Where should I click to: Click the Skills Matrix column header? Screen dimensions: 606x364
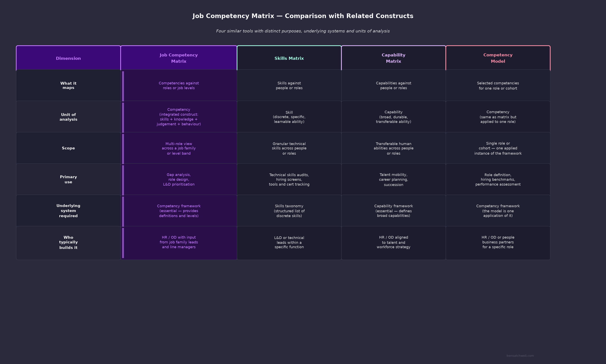(x=289, y=58)
